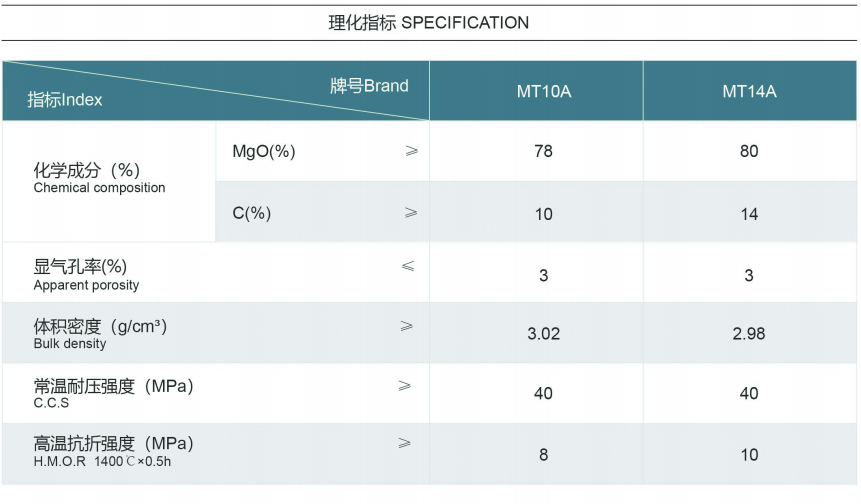Click the MgO(%) label cell
The image size is (861, 504).
264,152
